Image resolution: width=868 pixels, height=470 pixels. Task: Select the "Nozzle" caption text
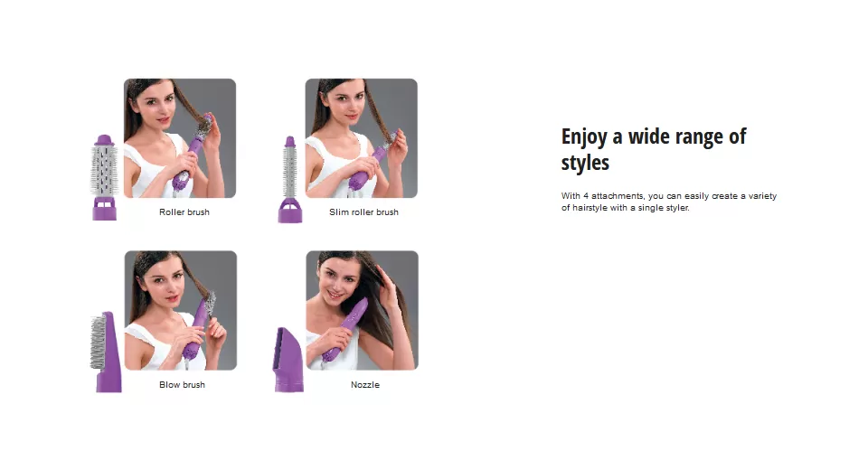(365, 385)
